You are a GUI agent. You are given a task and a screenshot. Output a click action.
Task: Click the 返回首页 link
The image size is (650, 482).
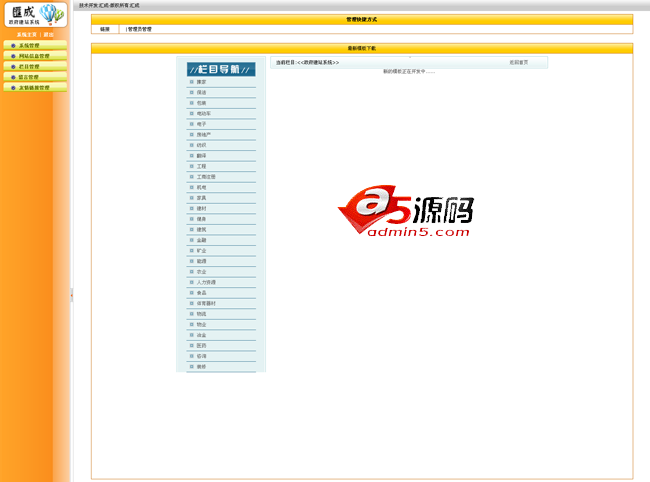pyautogui.click(x=519, y=63)
